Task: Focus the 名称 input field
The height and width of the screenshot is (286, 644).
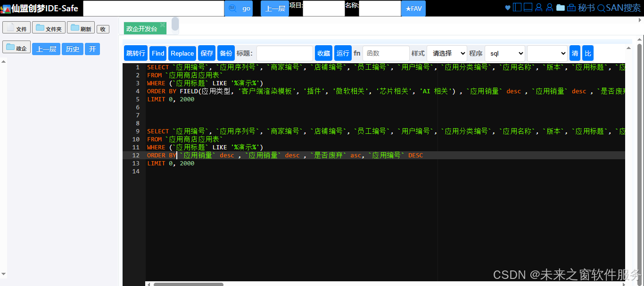Action: (380, 8)
